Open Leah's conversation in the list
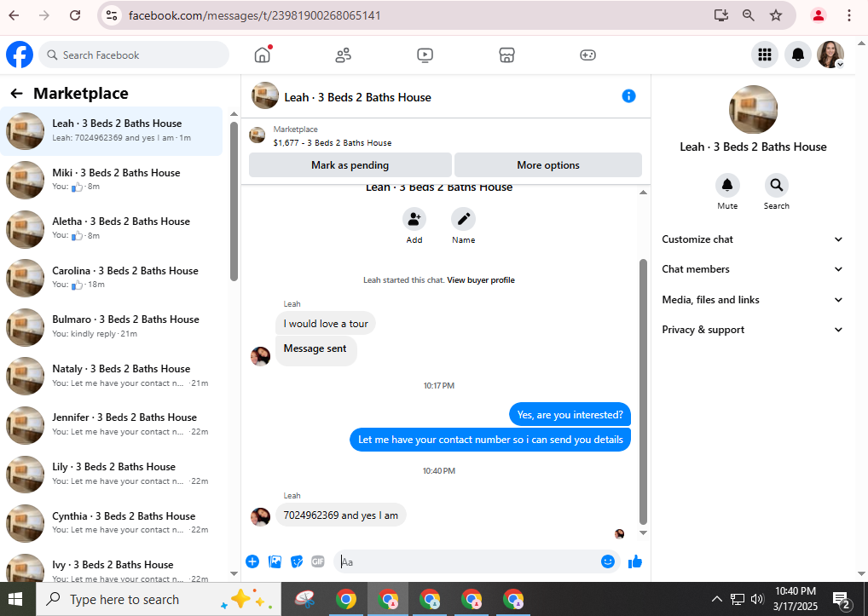868x616 pixels. 111,131
